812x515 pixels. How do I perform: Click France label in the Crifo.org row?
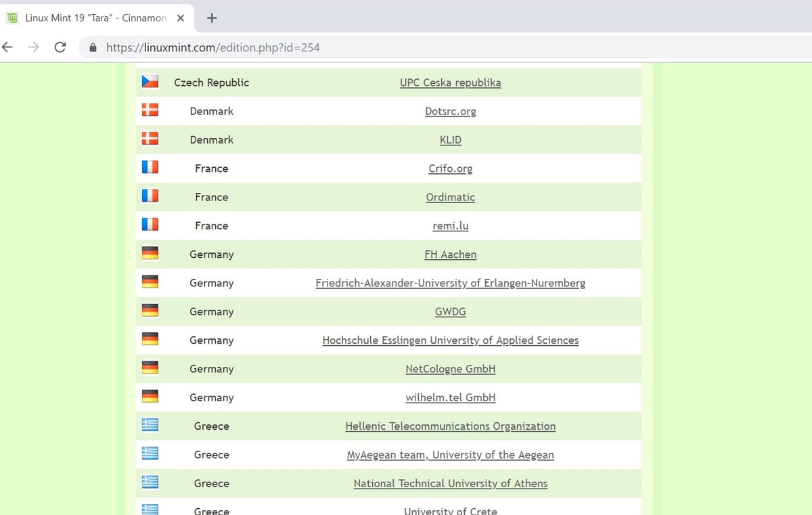tap(212, 169)
